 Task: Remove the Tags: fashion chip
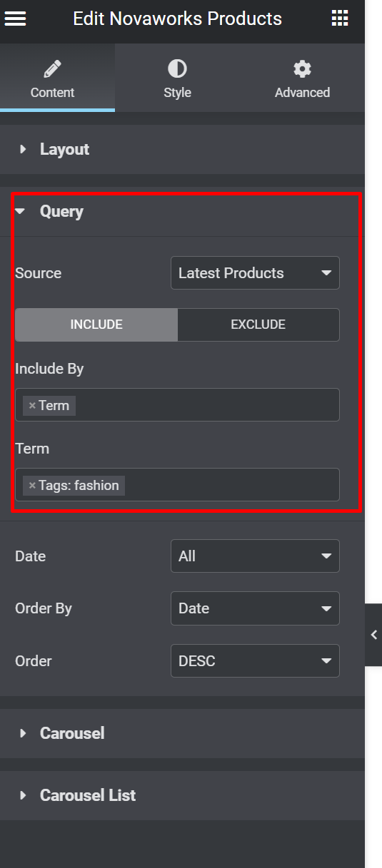coord(32,486)
